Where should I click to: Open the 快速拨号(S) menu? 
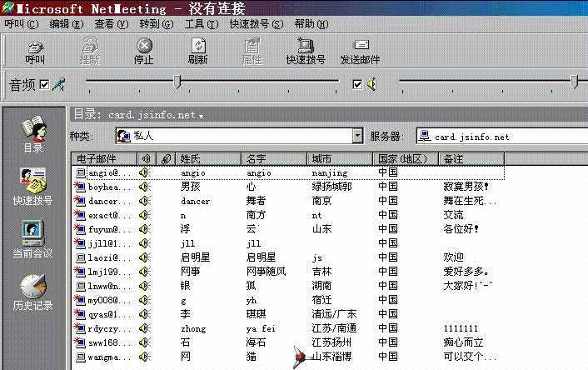point(257,24)
